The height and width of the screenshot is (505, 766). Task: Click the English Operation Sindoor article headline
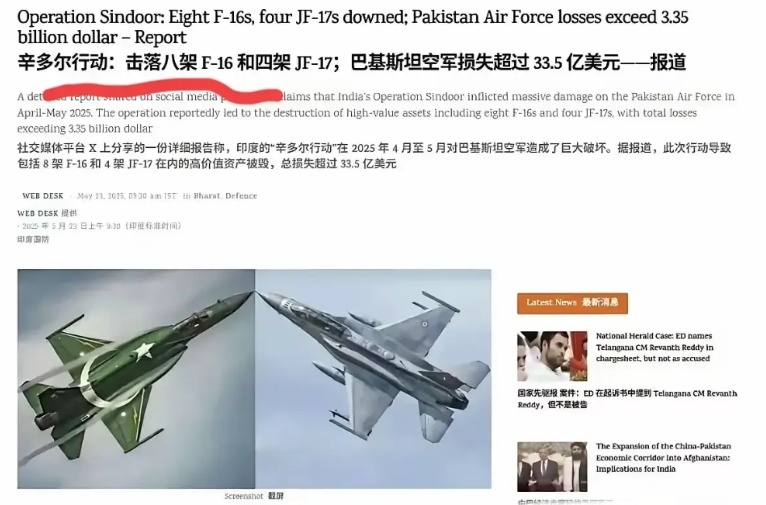click(x=353, y=27)
